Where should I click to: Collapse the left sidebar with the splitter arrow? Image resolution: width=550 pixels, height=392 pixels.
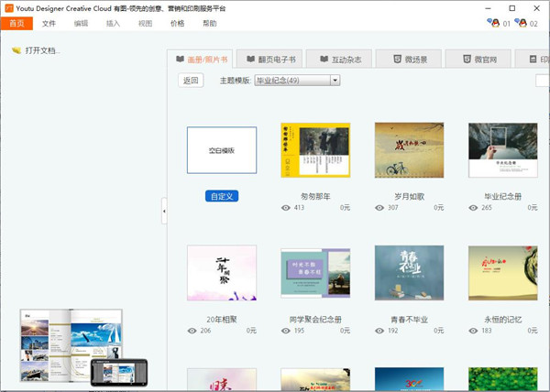point(164,211)
